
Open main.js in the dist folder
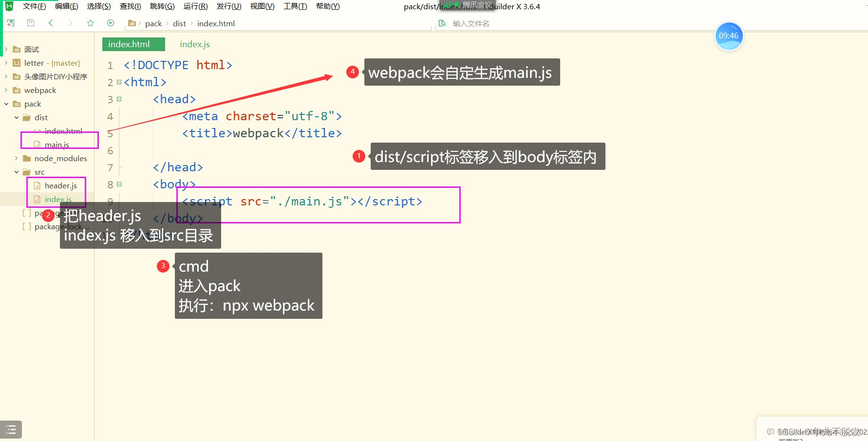[x=57, y=145]
